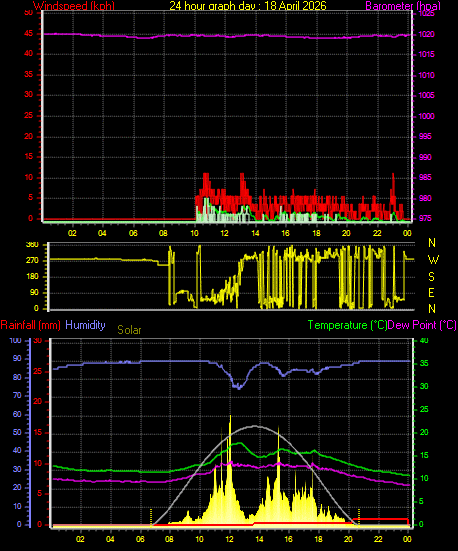The width and height of the screenshot is (458, 551).
Task: Click the 25 value on windspeed axis
Action: click(28, 116)
